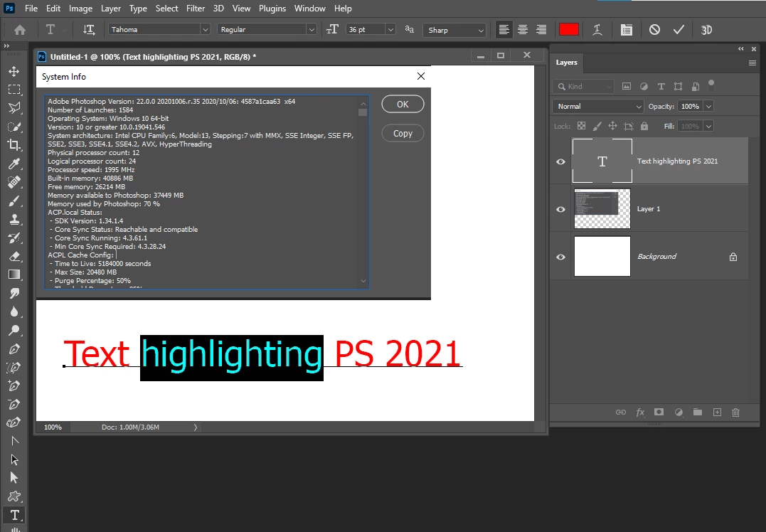
Task: Open the anti-aliasing Sharp dropdown
Action: click(454, 30)
